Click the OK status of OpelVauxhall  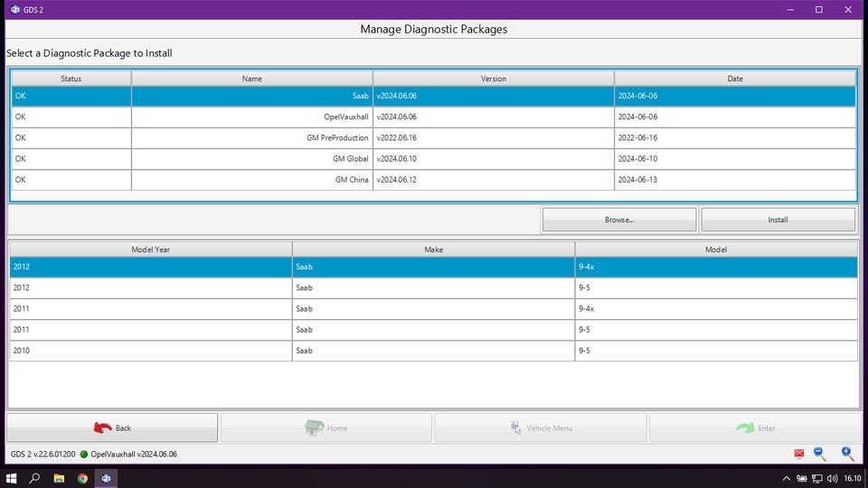pos(71,117)
